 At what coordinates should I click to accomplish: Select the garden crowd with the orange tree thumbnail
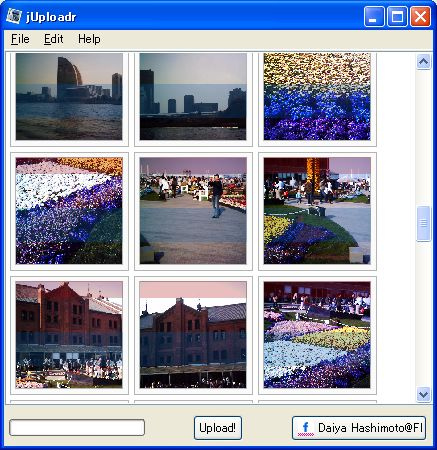(317, 211)
